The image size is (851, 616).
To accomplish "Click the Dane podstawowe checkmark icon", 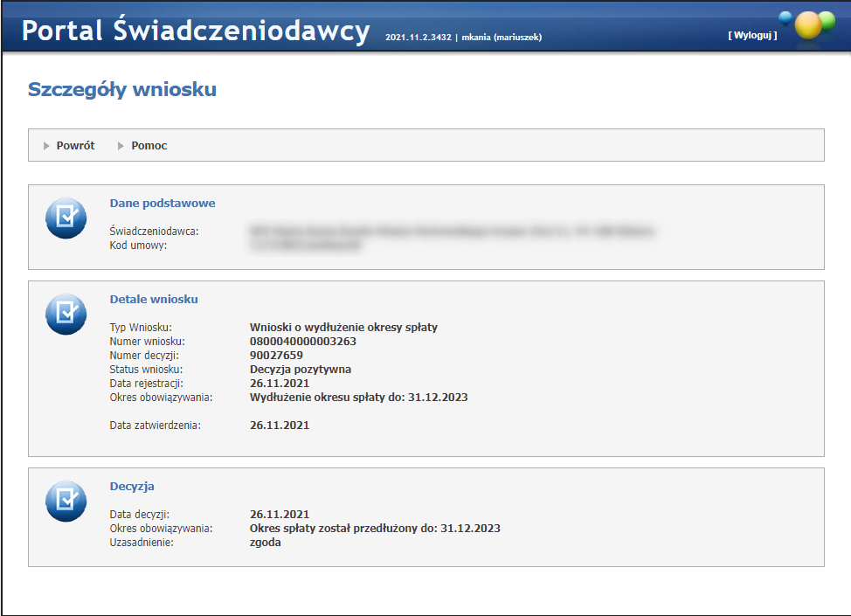I will pos(66,218).
